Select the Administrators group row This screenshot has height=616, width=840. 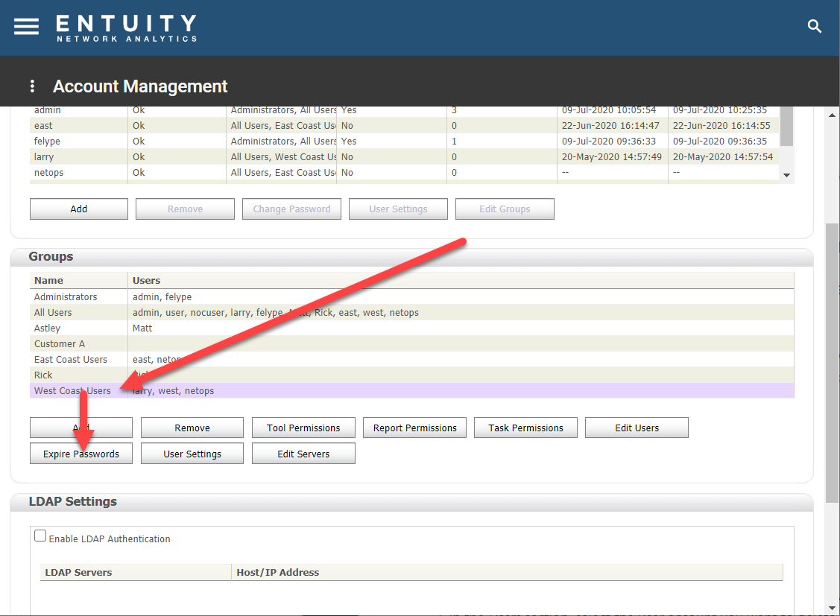[411, 297]
